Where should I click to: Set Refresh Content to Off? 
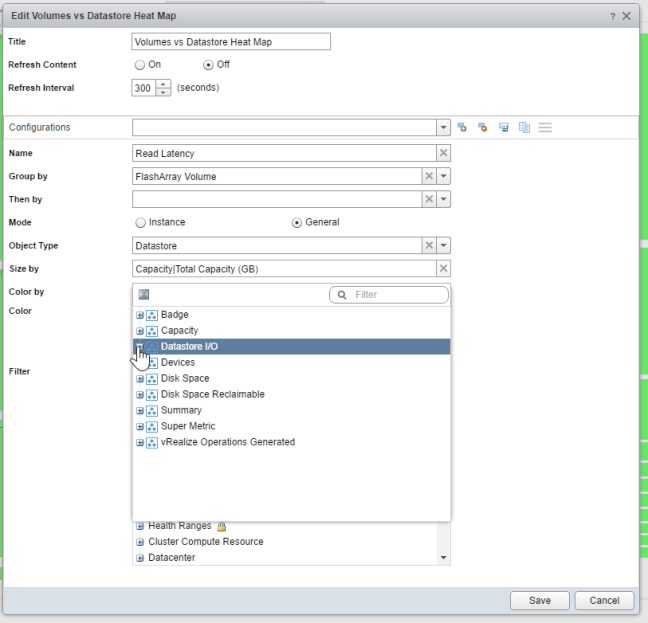208,65
